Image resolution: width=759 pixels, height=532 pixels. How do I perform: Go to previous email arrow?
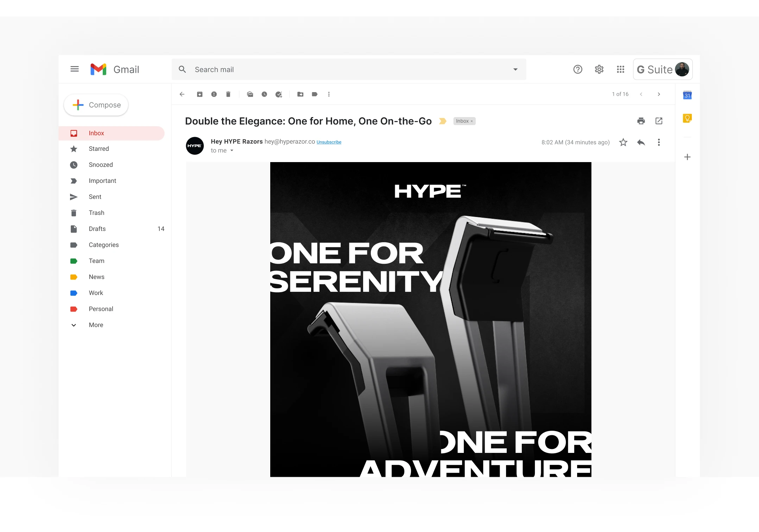(x=641, y=94)
